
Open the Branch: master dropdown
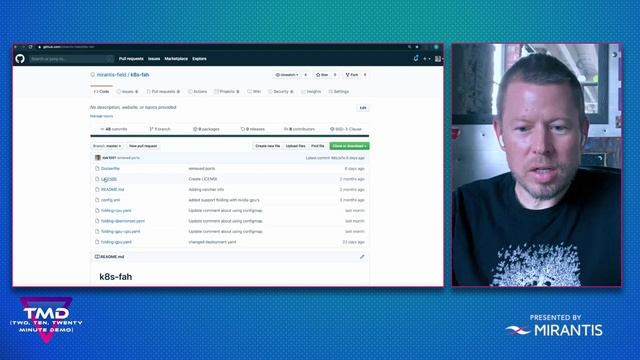(107, 146)
